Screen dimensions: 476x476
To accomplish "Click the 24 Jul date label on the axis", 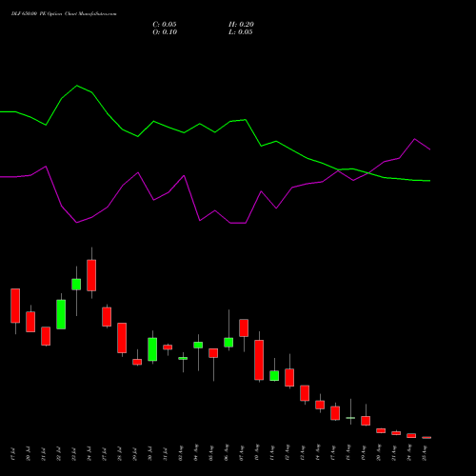I will 89,454.
